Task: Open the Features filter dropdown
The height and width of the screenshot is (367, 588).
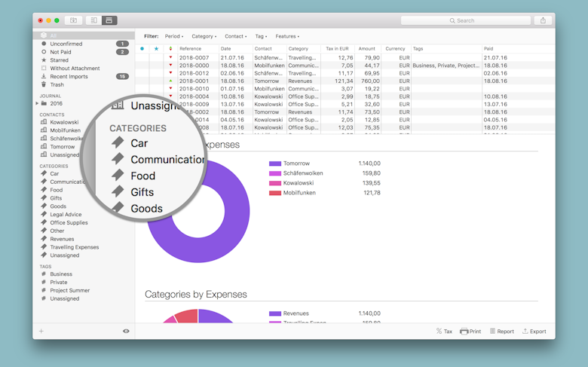Action: [x=287, y=36]
